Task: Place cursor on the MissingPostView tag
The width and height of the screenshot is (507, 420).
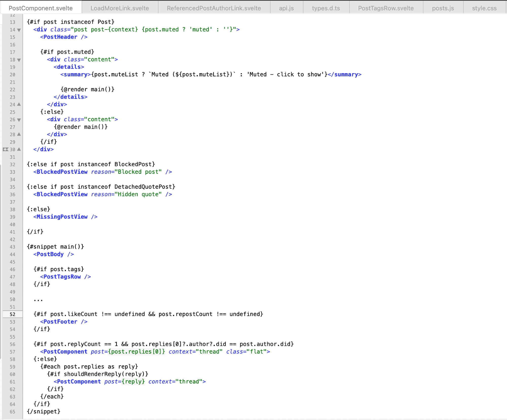Action: tap(62, 217)
